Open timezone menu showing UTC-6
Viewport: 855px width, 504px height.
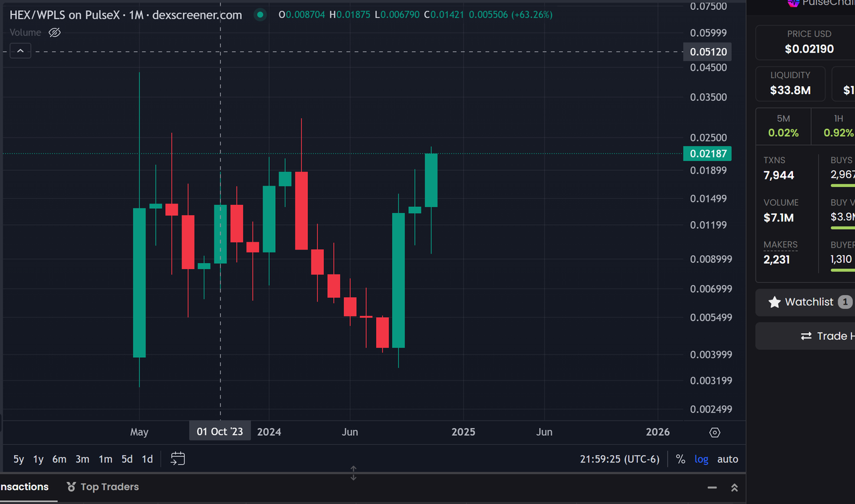[x=620, y=459]
